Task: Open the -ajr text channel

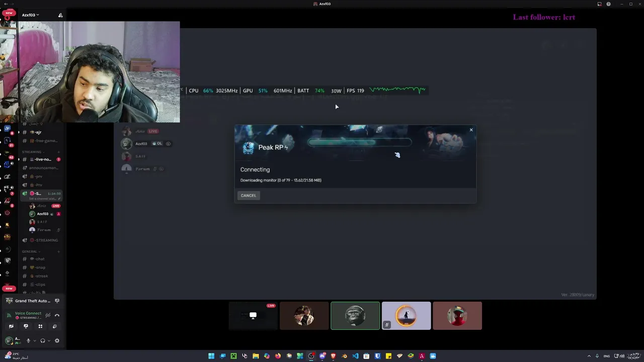Action: pyautogui.click(x=40, y=132)
